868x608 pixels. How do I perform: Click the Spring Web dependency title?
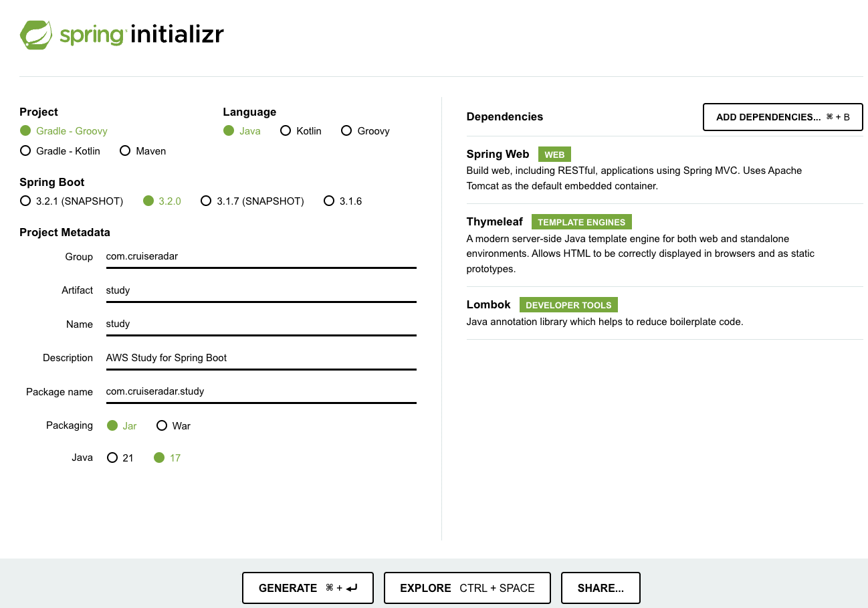click(x=498, y=155)
